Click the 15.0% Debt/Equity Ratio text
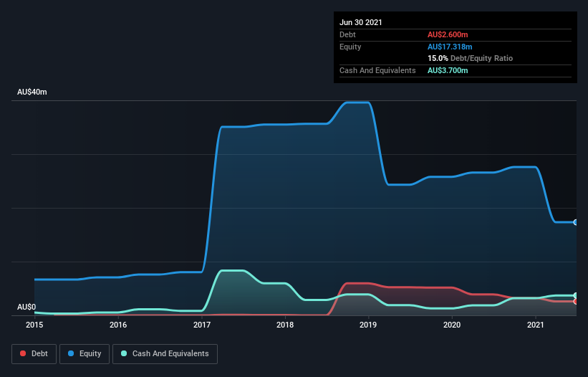 click(471, 59)
